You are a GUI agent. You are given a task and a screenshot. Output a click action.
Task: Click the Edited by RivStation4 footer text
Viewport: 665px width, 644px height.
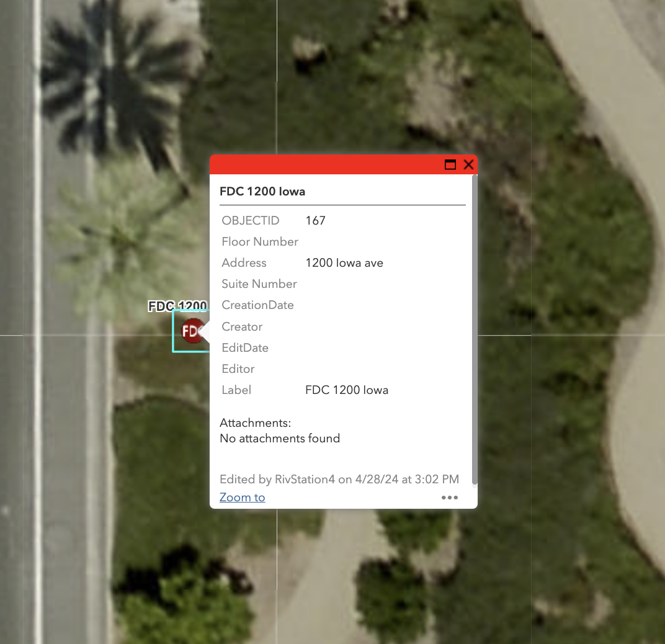pyautogui.click(x=339, y=479)
